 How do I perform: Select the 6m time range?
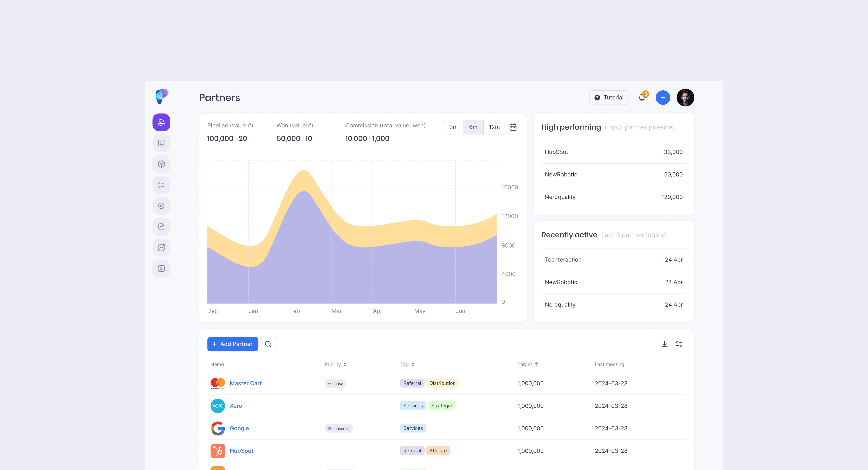pos(473,127)
